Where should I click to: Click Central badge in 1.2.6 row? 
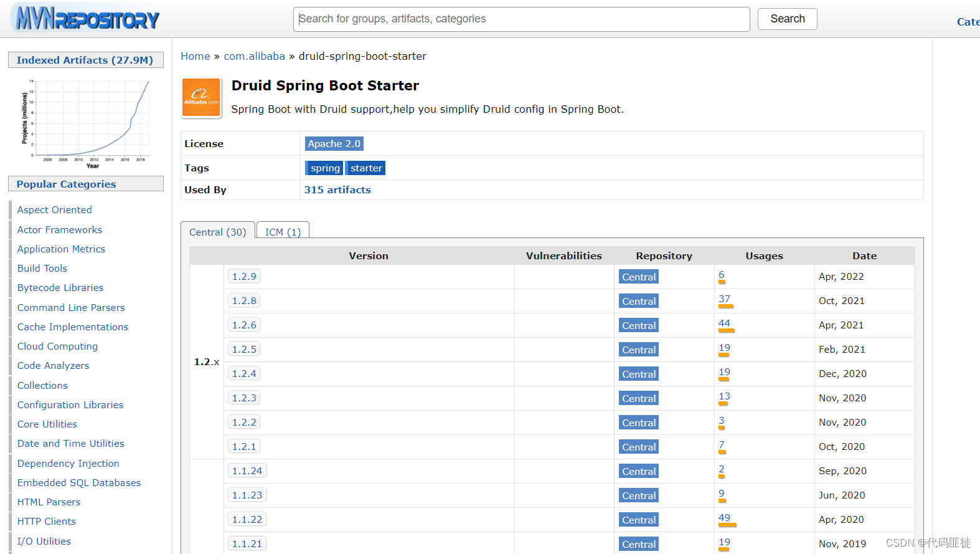[x=639, y=326]
